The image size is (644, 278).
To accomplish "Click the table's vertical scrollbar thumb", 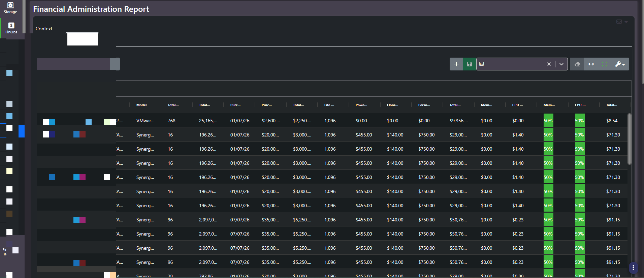I will tap(629, 139).
